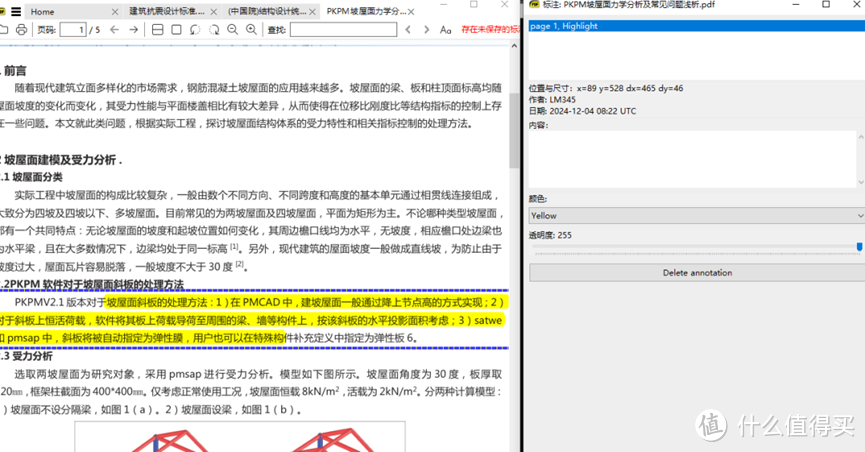Select the 'page 1, Highlight' annotation entry

(x=697, y=26)
